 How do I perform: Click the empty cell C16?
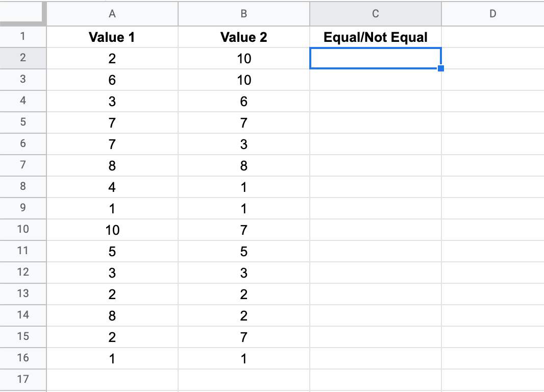(375, 358)
